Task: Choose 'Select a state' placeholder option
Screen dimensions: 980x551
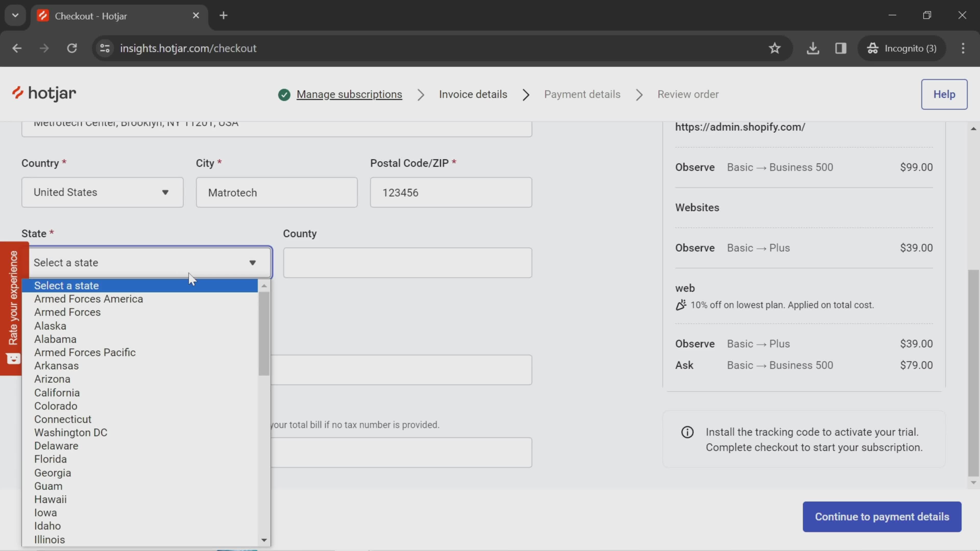Action: coord(140,286)
